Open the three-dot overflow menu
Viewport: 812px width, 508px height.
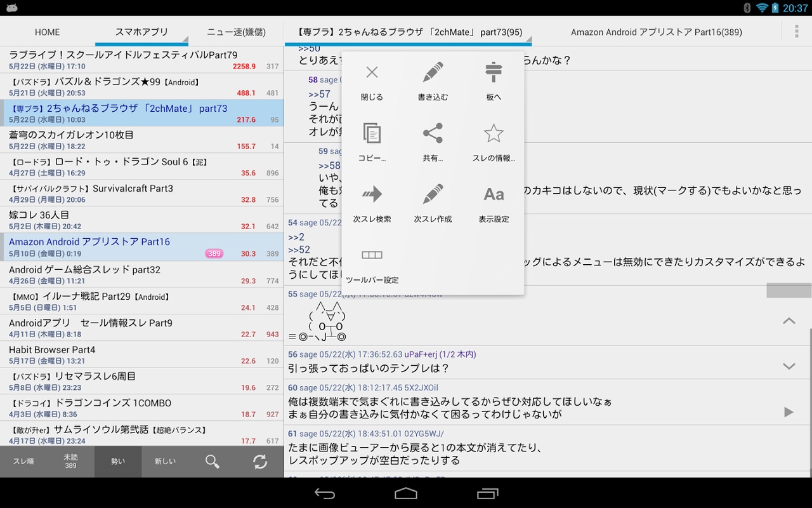tap(797, 31)
